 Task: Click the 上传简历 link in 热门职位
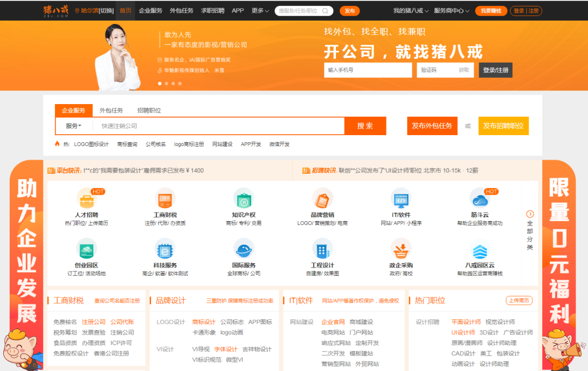pos(519,301)
